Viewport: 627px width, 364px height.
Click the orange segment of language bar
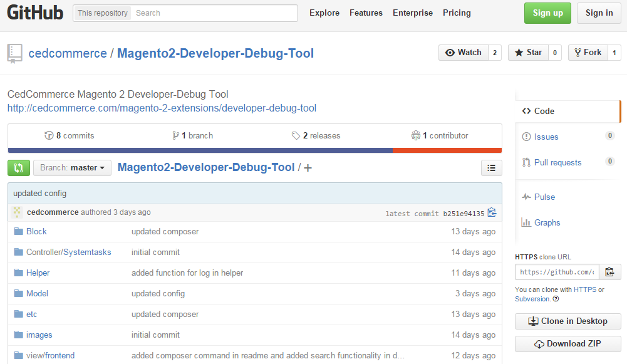447,150
